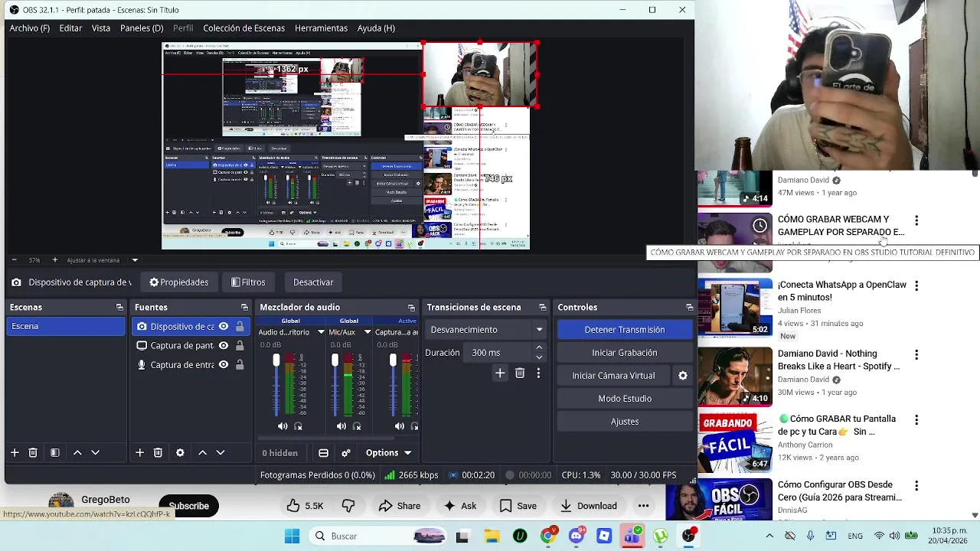The image size is (980, 551).
Task: Mute the Audio del escritorio channel
Action: coord(283,426)
